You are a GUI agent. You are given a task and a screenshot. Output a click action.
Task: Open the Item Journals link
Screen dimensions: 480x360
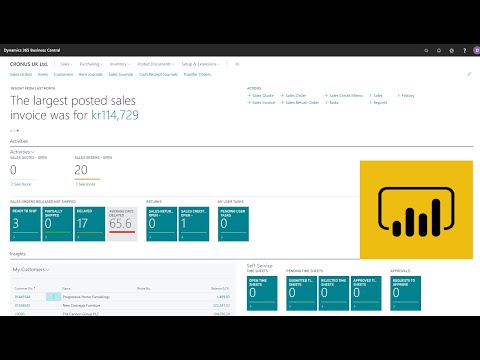point(91,74)
